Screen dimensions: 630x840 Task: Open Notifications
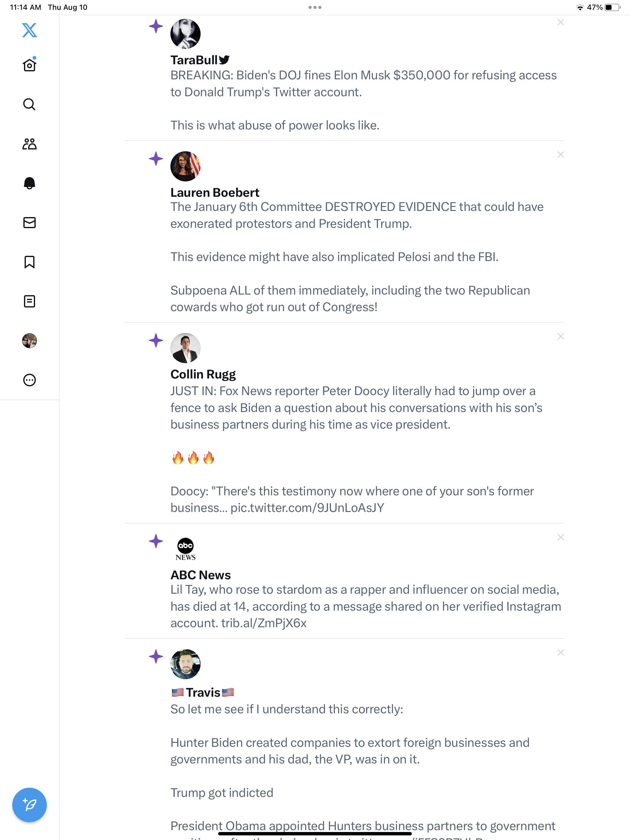coord(30,183)
